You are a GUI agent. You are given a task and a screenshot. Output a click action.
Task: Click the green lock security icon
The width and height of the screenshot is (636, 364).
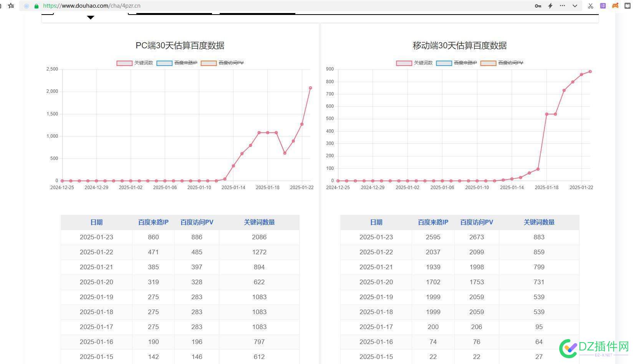36,6
